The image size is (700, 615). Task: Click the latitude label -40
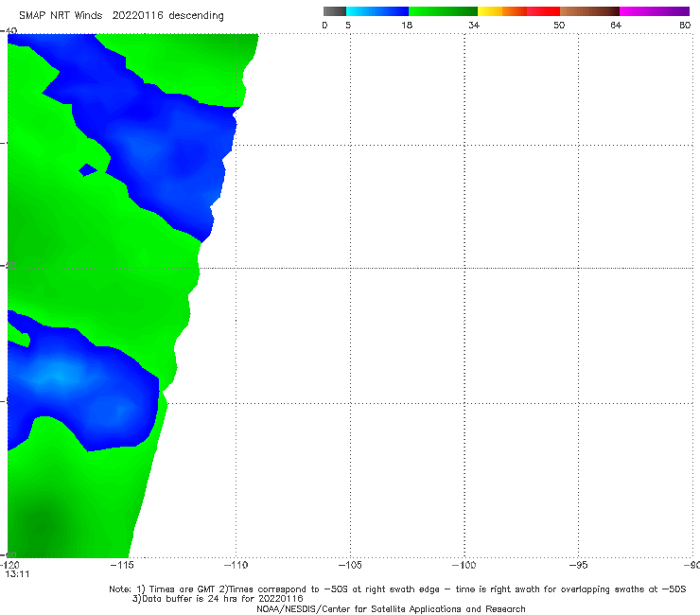[9, 31]
